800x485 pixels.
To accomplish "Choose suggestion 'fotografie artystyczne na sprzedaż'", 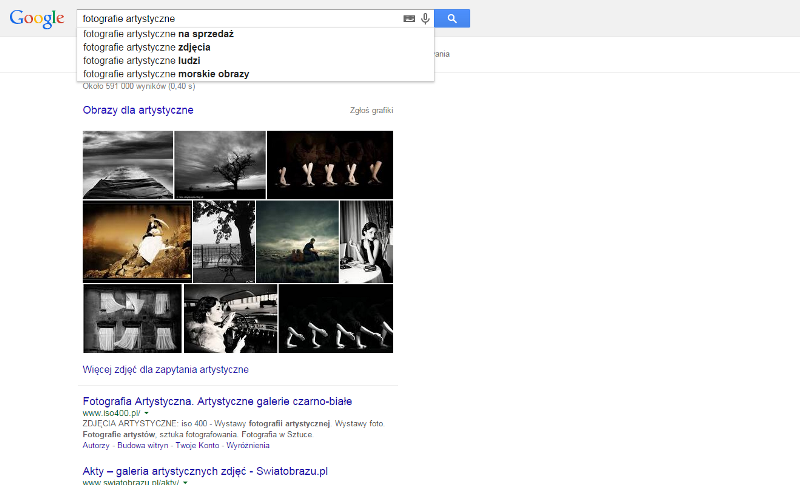I will [x=255, y=34].
